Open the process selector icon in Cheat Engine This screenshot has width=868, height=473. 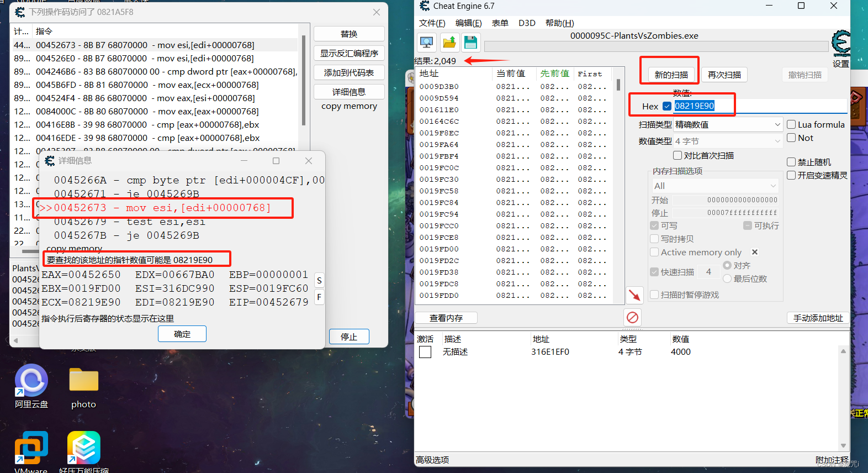click(x=427, y=43)
